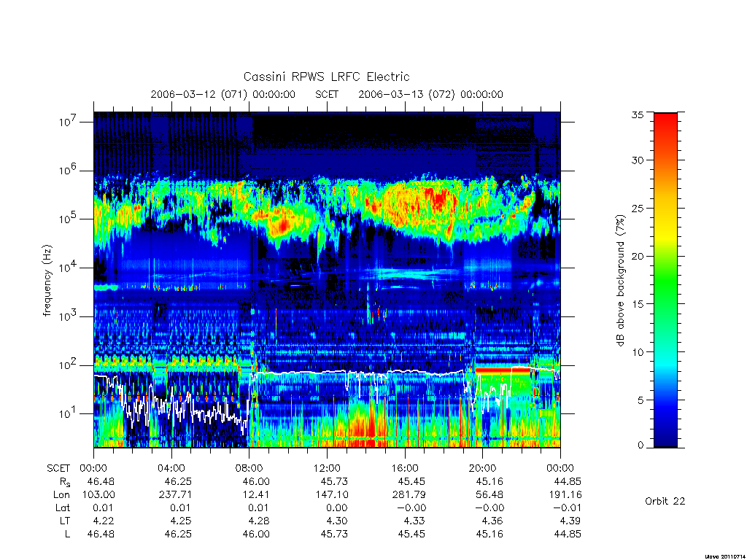
Task: Click the dB color scale bar
Action: tap(665, 280)
